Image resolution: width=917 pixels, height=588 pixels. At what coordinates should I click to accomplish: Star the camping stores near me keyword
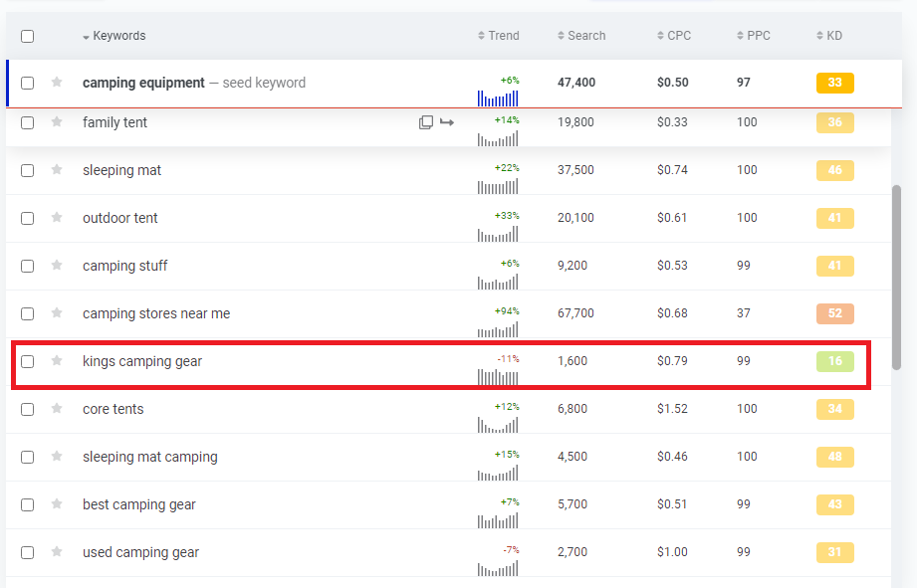tap(57, 312)
